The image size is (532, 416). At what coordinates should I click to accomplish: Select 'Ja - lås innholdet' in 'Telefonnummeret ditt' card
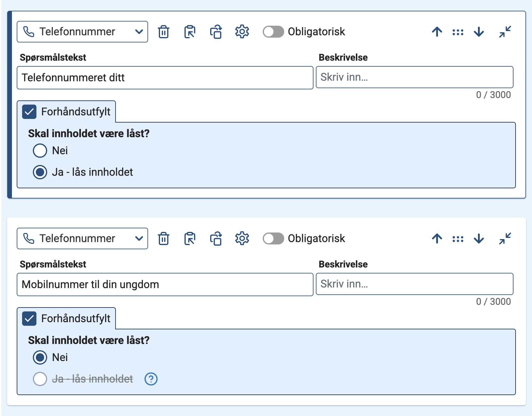tap(40, 172)
